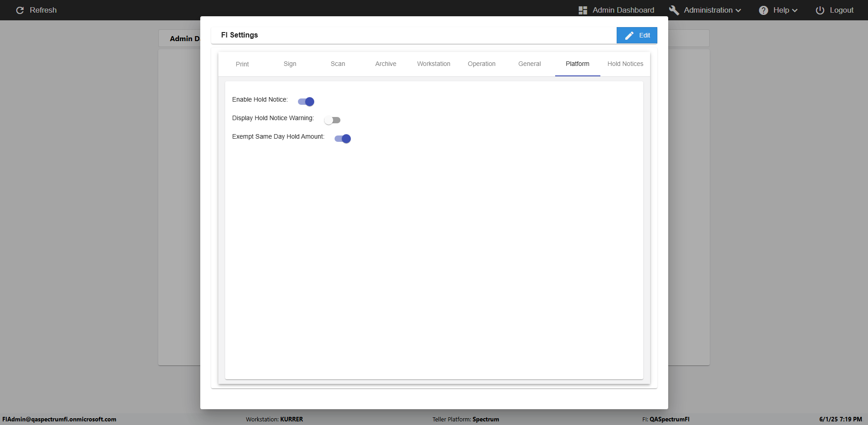The height and width of the screenshot is (425, 868).
Task: Click the Help menu label
Action: (781, 10)
